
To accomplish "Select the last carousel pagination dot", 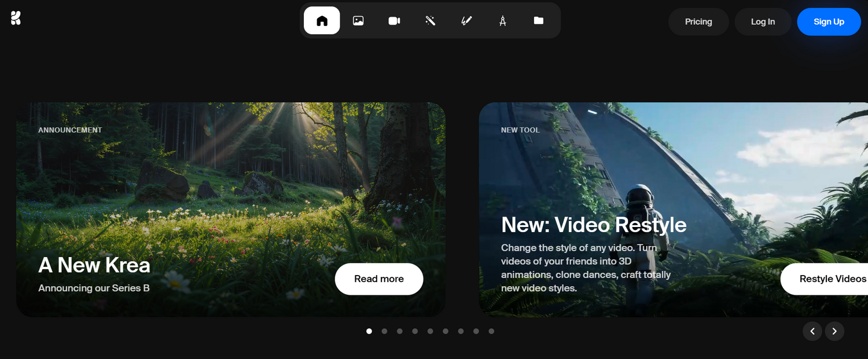I will pos(491,331).
